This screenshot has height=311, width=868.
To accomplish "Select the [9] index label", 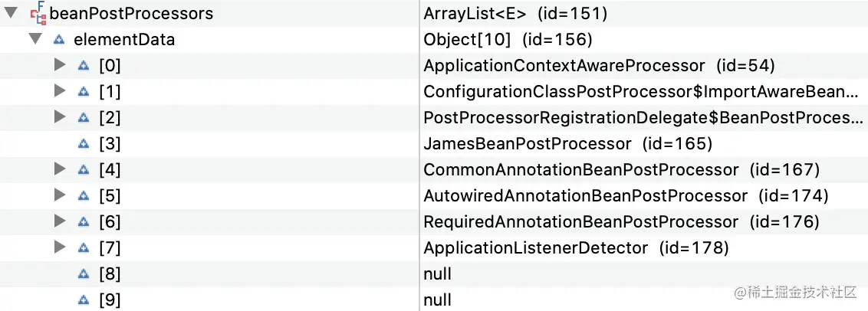I will click(110, 300).
